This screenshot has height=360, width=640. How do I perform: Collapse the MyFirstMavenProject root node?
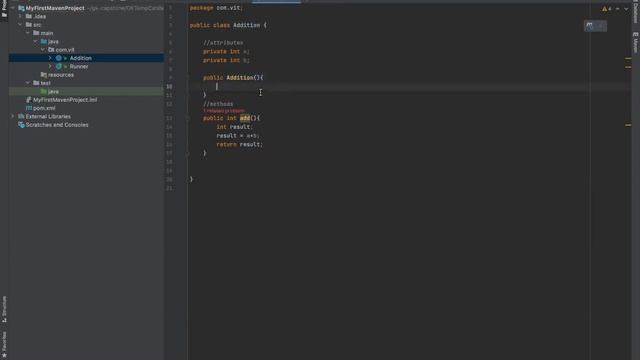click(x=13, y=8)
